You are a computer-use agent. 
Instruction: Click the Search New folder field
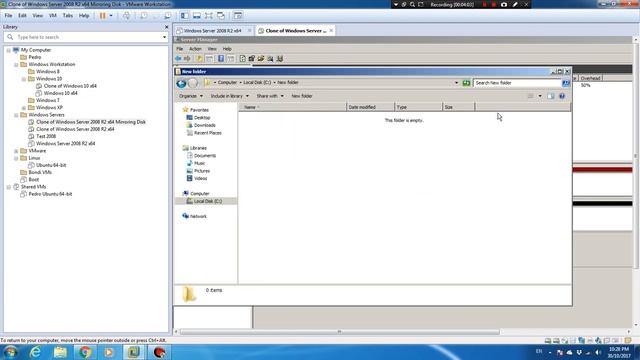[518, 83]
